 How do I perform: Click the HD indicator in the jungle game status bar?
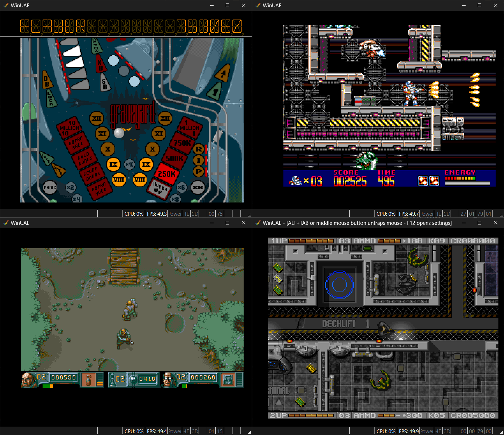coord(186,431)
